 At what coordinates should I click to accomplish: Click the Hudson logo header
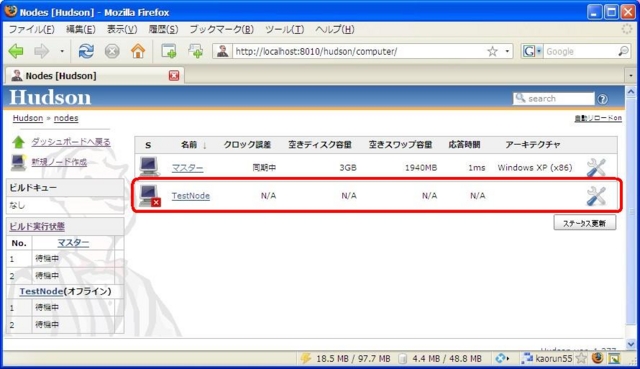pyautogui.click(x=50, y=98)
